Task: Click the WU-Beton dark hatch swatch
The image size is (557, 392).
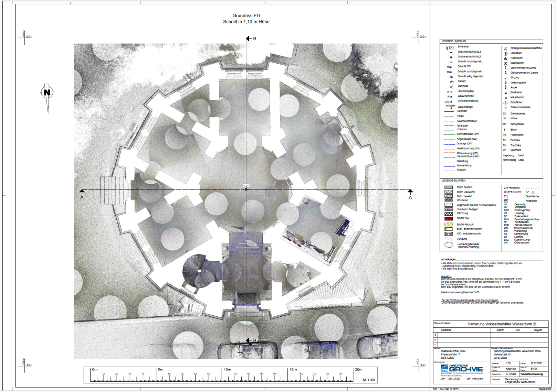Action: click(449, 200)
